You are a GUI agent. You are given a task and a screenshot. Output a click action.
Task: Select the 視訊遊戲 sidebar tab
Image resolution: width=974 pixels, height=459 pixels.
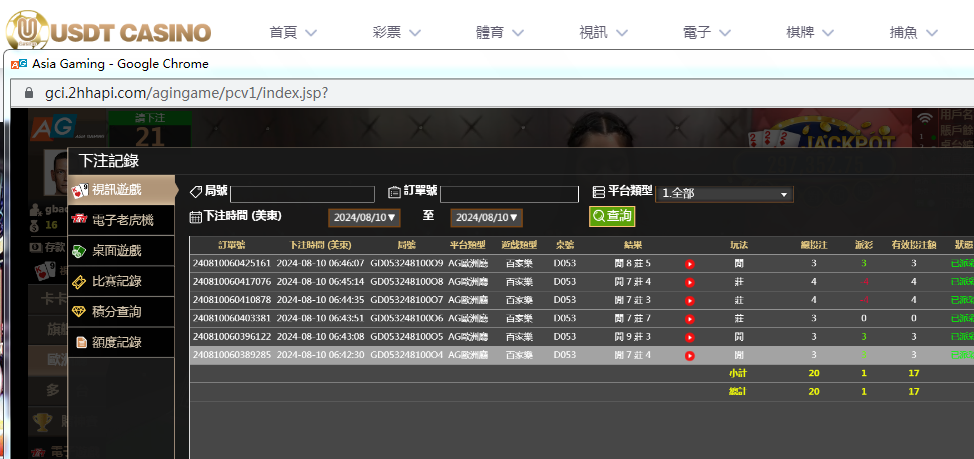point(121,190)
